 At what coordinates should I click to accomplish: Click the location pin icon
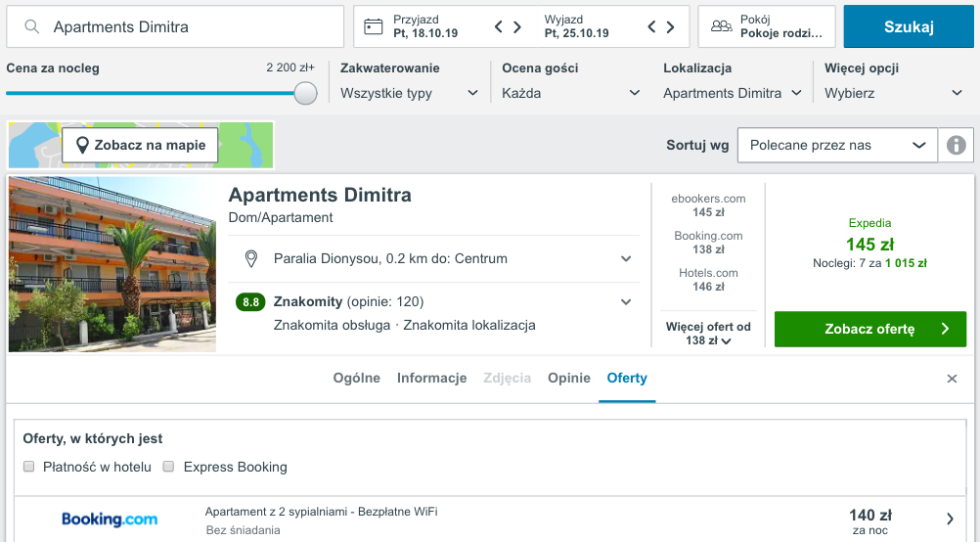pyautogui.click(x=251, y=259)
